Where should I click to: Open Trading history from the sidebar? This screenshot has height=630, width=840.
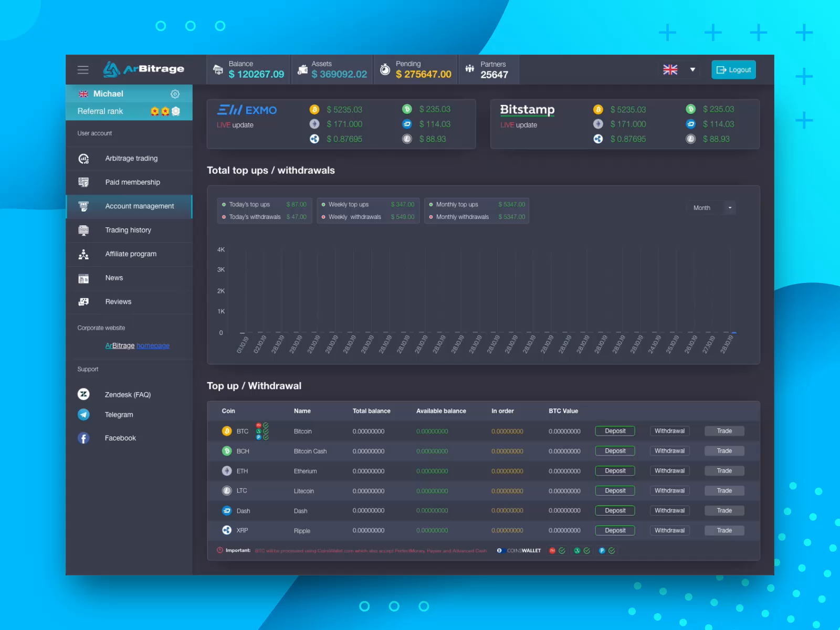[83, 230]
